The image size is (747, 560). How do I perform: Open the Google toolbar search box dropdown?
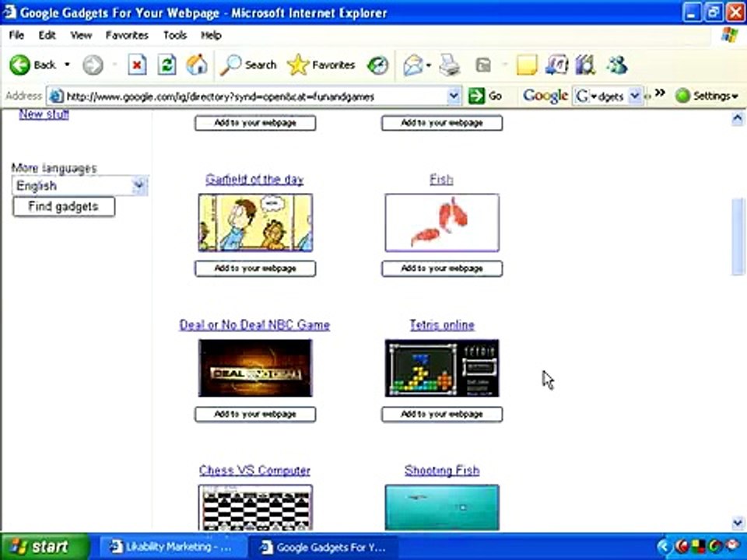click(635, 96)
